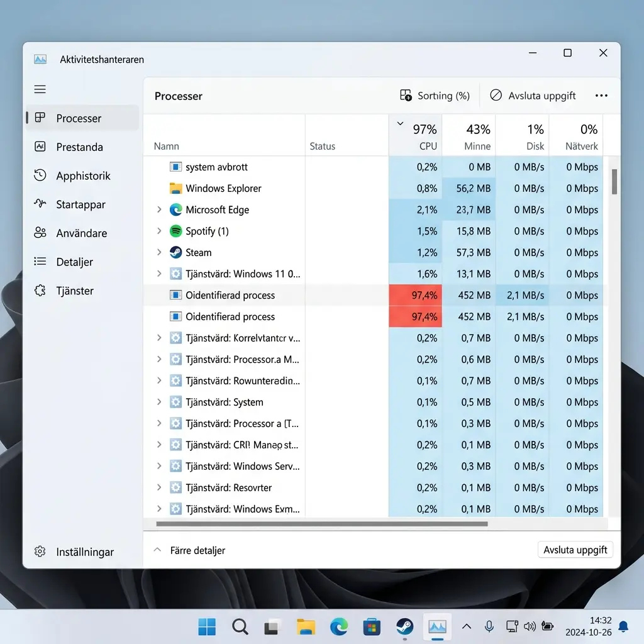644x644 pixels.
Task: Sort by the Nätverk column header
Action: click(576, 136)
